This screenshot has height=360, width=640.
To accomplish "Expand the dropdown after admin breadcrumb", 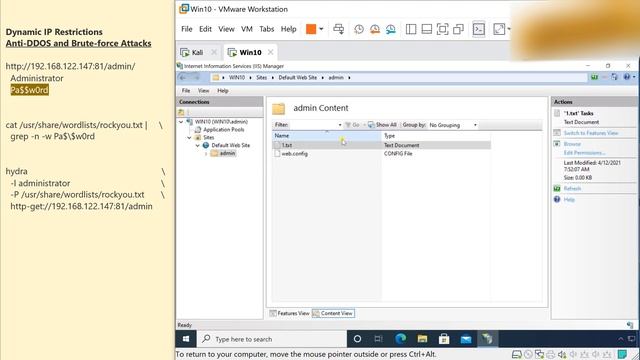I will point(349,78).
